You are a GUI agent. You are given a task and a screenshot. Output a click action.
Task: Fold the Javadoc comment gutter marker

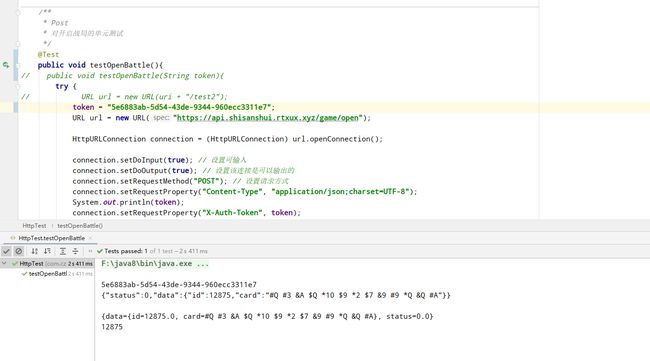[17, 13]
